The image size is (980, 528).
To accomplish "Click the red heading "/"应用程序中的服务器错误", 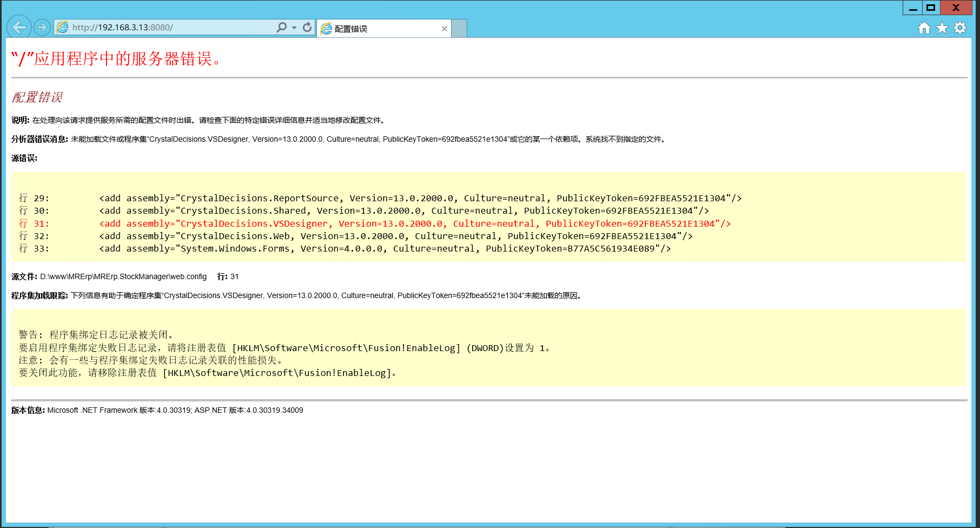I will (117, 58).
